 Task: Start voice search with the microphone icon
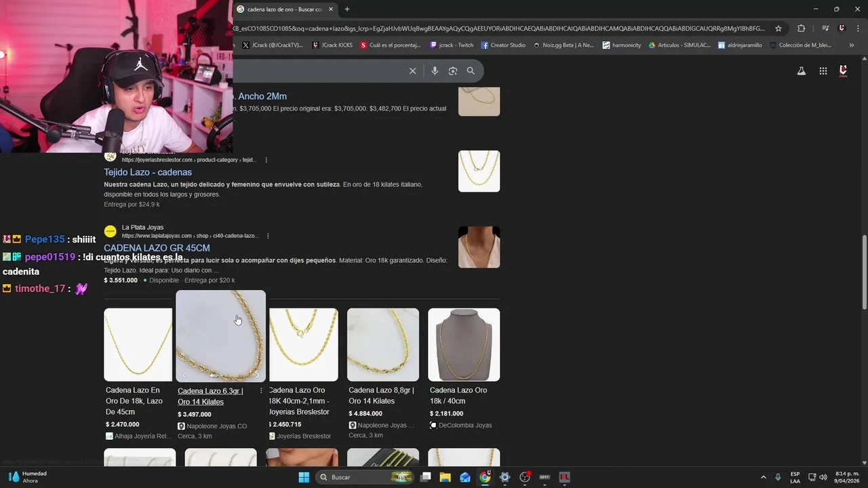[x=435, y=70]
